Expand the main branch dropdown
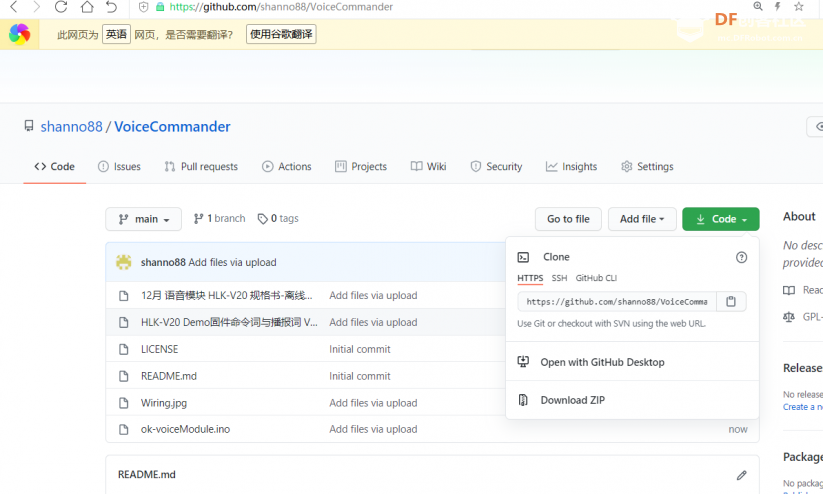 point(143,219)
